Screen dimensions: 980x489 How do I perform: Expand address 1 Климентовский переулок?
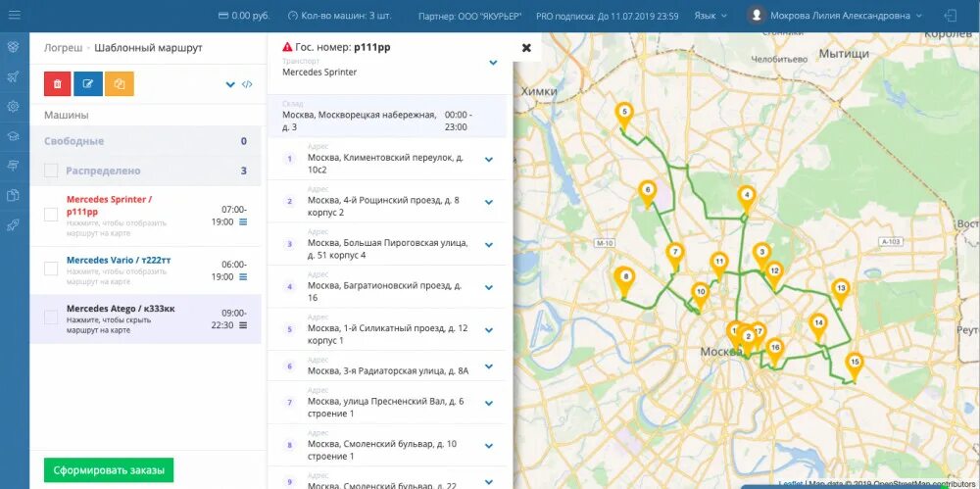coord(489,160)
